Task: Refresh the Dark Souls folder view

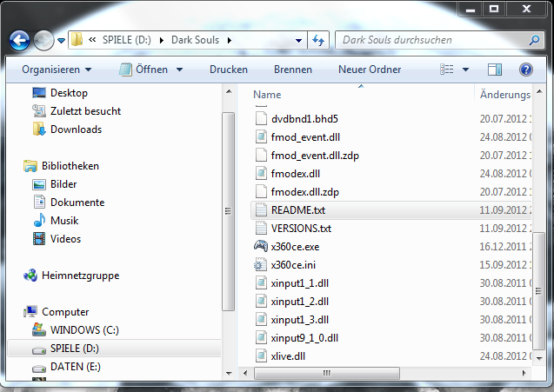Action: [x=318, y=40]
